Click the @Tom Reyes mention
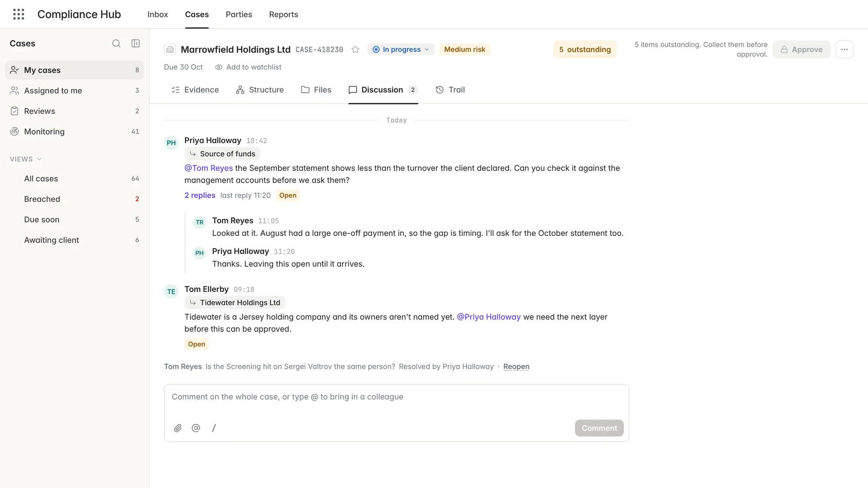The image size is (868, 488). (208, 168)
